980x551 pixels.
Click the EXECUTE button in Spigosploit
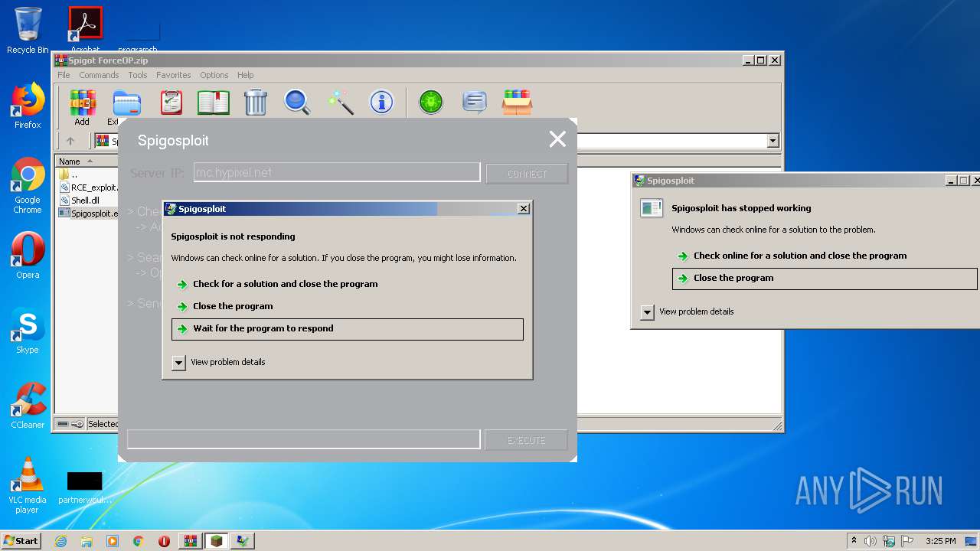[x=527, y=440]
